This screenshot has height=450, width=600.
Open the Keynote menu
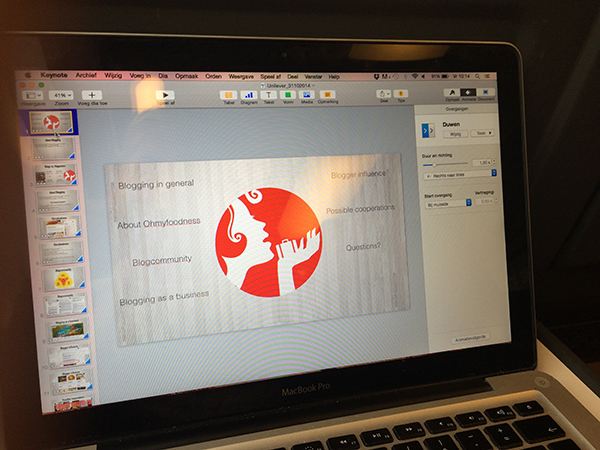tap(54, 75)
